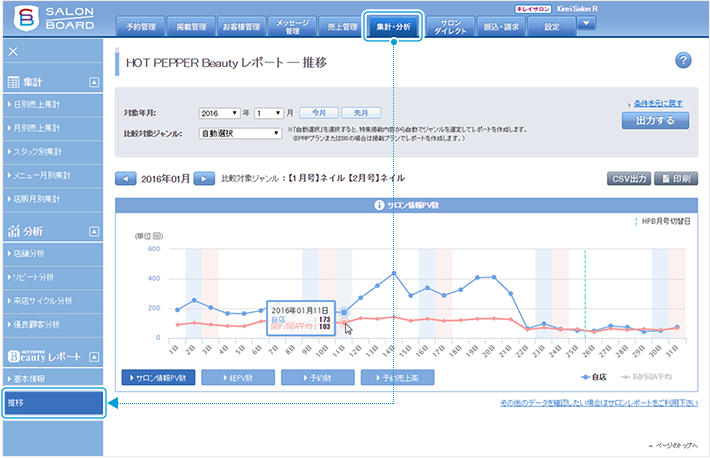Open the 比較対象ジャンル dropdown
This screenshot has width=710, height=458.
tap(240, 132)
